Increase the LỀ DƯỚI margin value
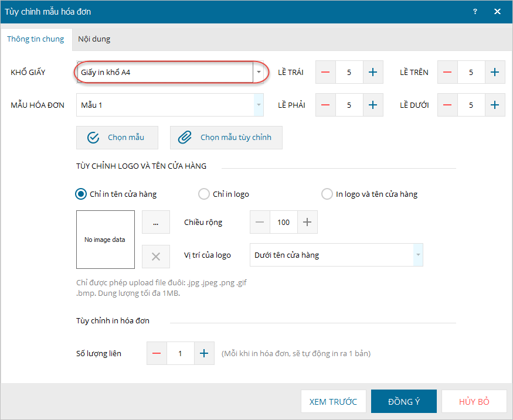 [x=495, y=105]
